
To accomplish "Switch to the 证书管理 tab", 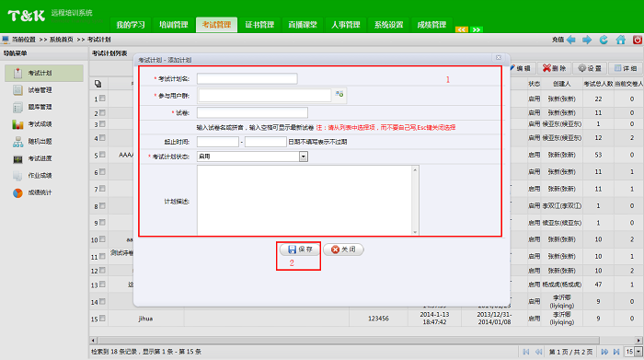I will coord(259,25).
